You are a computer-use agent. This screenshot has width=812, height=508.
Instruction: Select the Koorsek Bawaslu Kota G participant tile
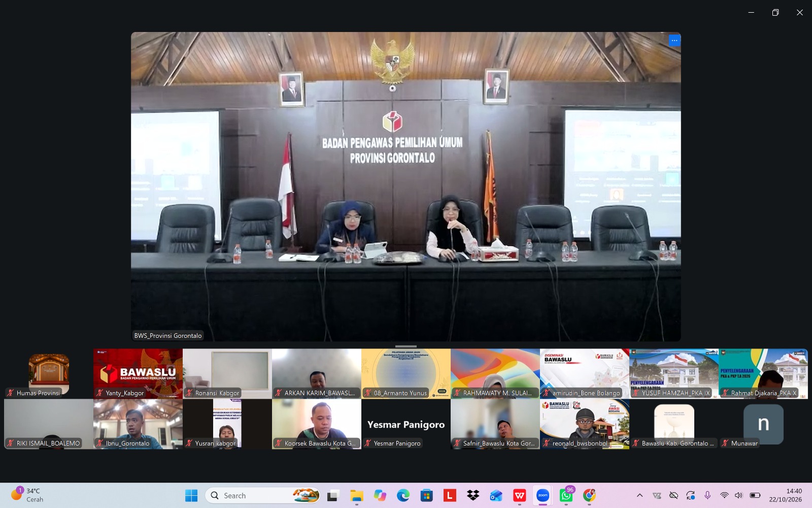pyautogui.click(x=317, y=424)
